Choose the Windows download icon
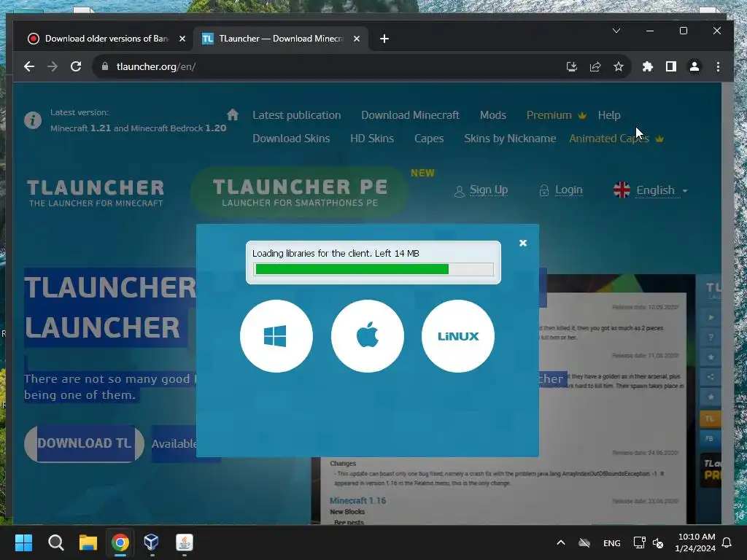The width and height of the screenshot is (747, 560). point(276,336)
